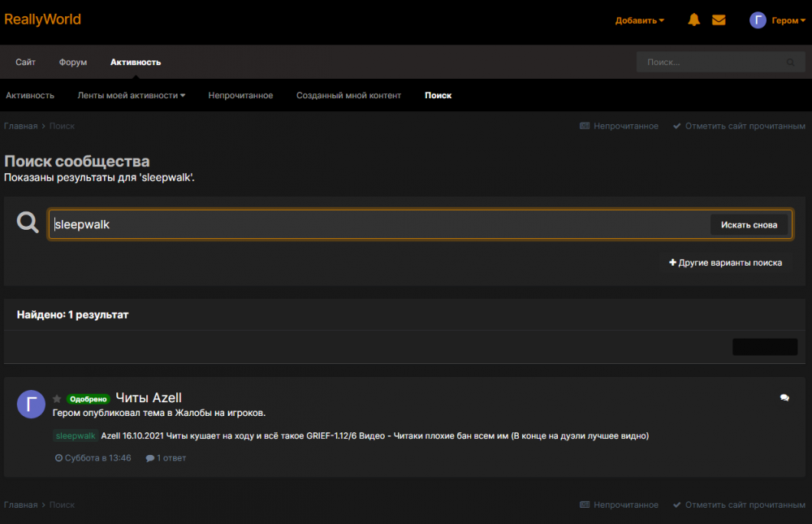Click the top Отметить сайт прочитанным link
This screenshot has height=524, width=812.
tap(739, 126)
